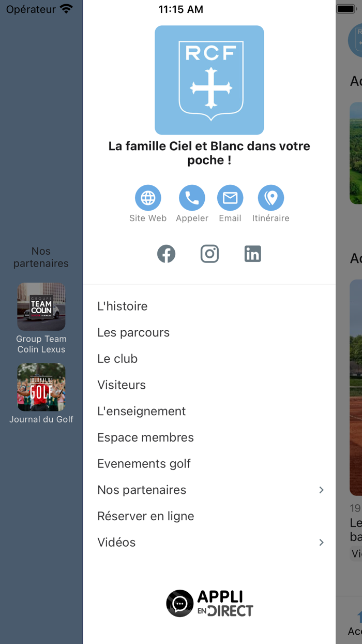The width and height of the screenshot is (362, 644).
Task: Click the Appli en Direct logo
Action: 209,603
